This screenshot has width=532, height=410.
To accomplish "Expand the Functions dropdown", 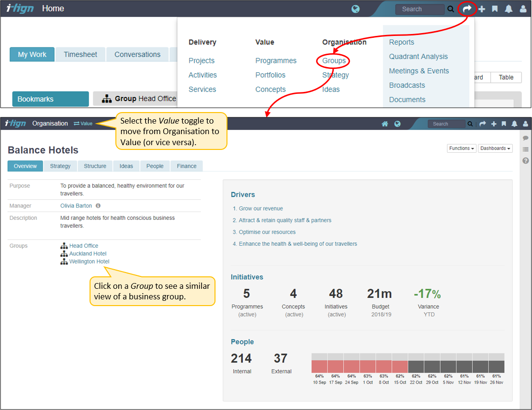I will 462,148.
